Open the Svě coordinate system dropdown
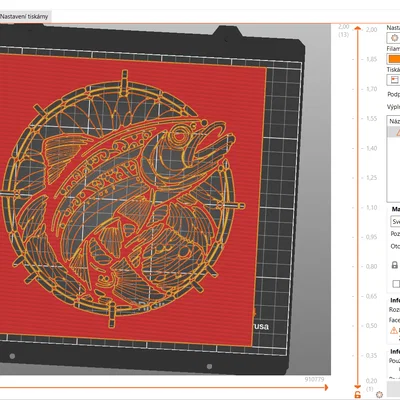 [x=395, y=221]
